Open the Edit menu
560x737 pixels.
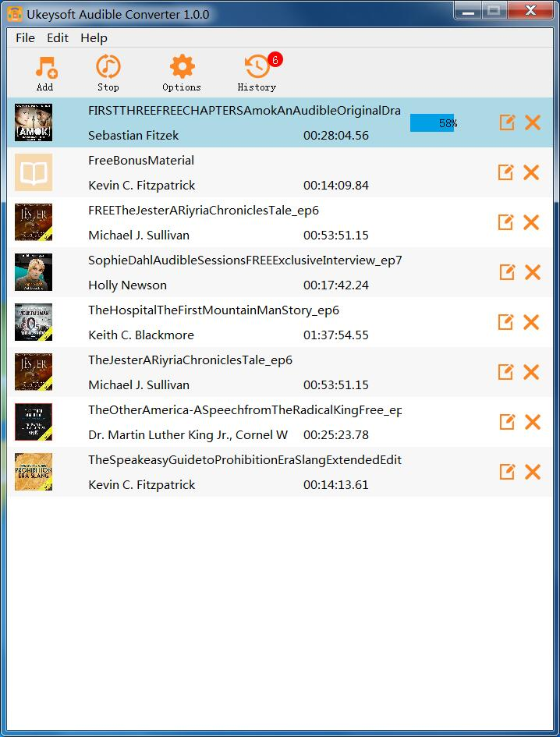(x=58, y=37)
